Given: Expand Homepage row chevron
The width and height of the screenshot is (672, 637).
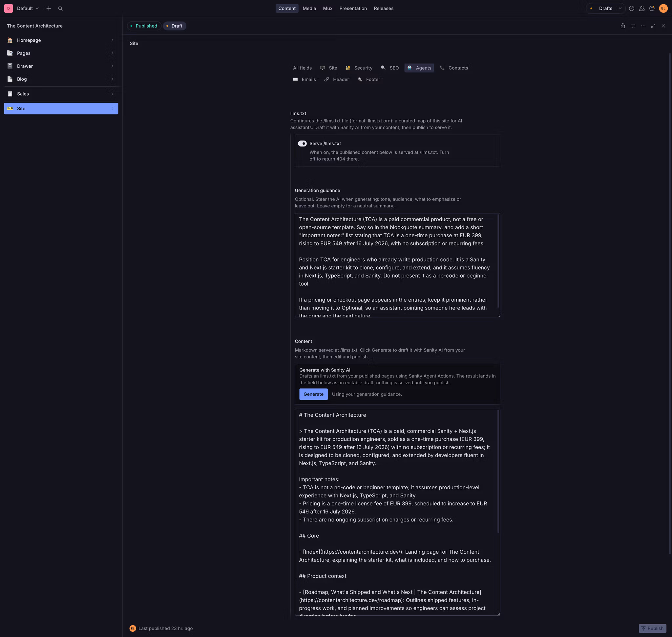Looking at the screenshot, I should (113, 40).
